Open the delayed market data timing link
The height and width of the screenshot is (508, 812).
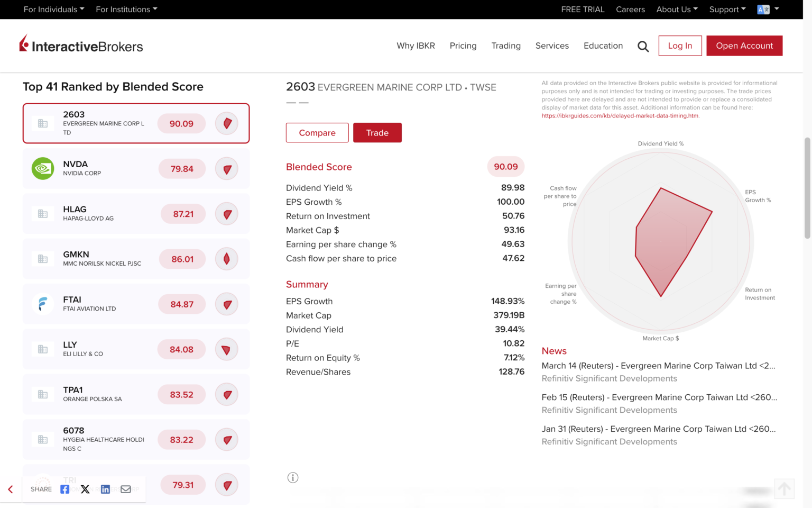pyautogui.click(x=620, y=116)
